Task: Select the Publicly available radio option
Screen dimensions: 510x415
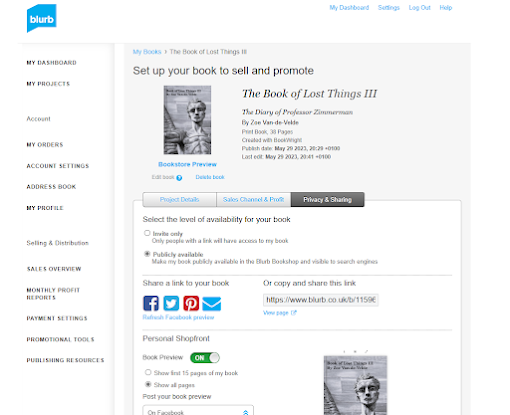Action: coord(147,254)
